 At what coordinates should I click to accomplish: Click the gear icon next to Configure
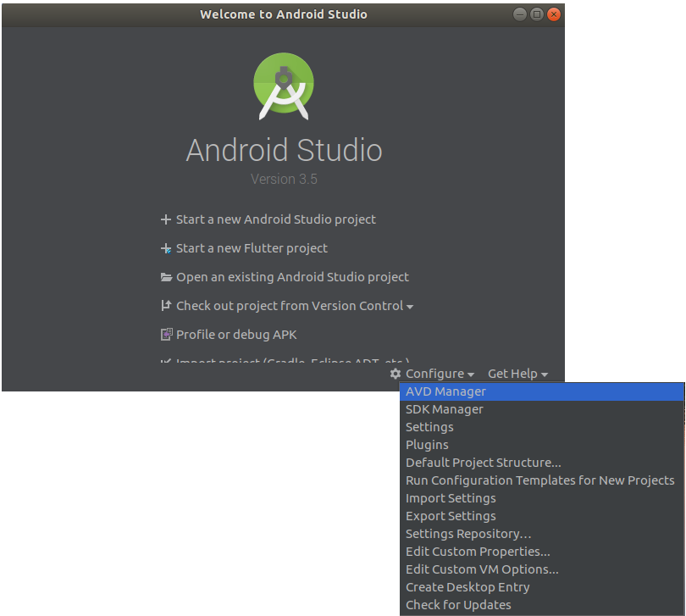(395, 373)
